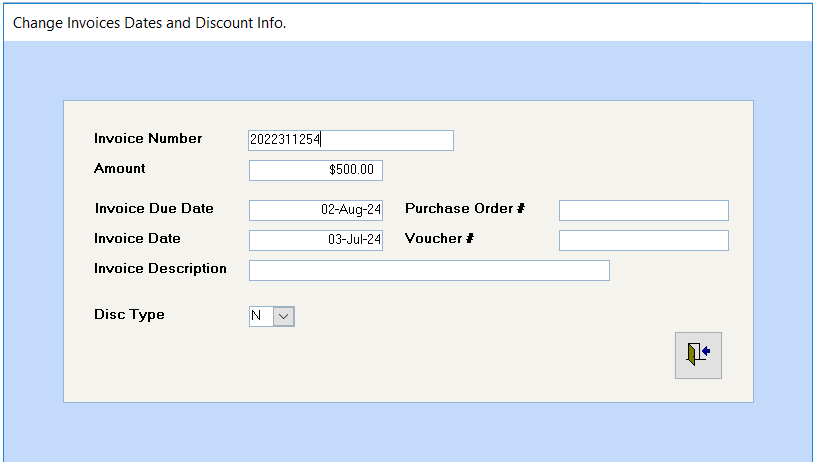814x464 pixels.
Task: Click the Change Invoices Dates window title
Action: tap(150, 22)
